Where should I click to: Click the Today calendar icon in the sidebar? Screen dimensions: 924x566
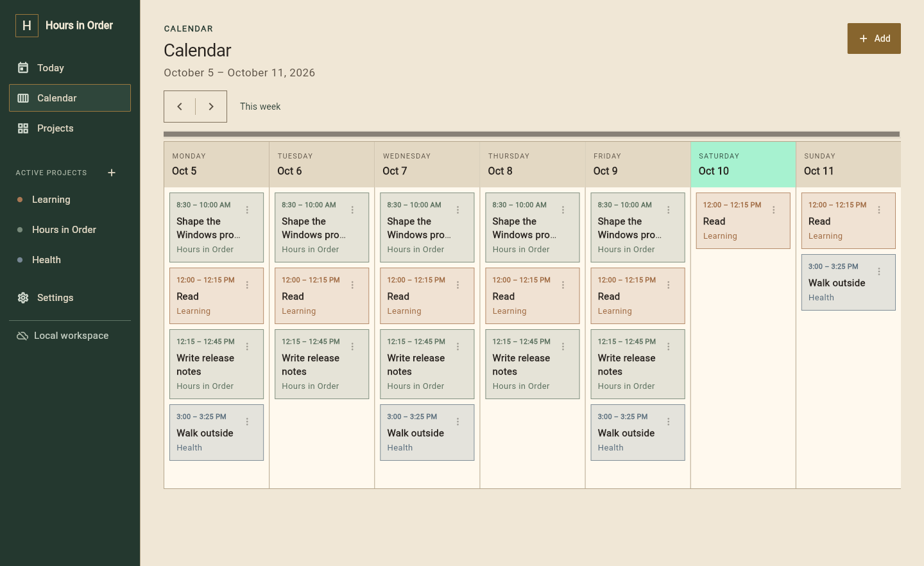point(23,68)
